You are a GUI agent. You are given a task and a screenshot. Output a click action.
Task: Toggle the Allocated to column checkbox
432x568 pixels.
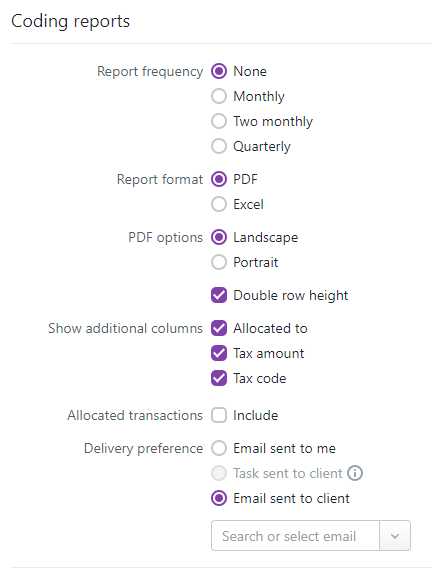pyautogui.click(x=219, y=328)
